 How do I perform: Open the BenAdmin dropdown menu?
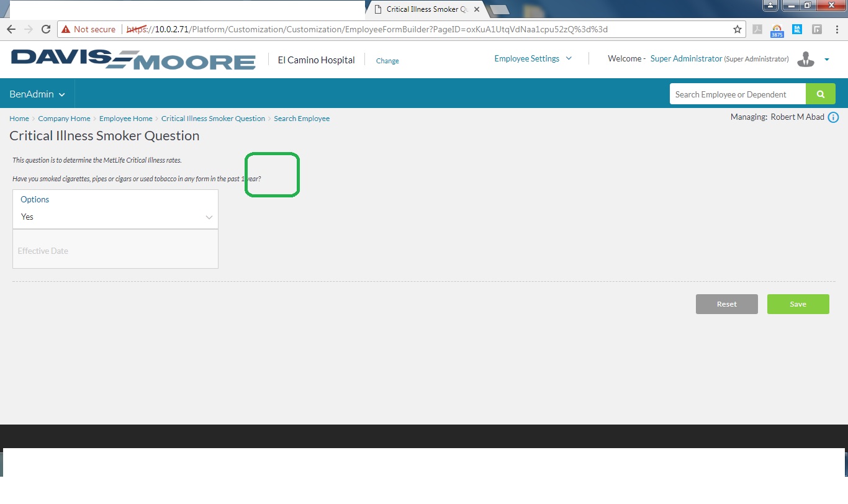pos(37,94)
